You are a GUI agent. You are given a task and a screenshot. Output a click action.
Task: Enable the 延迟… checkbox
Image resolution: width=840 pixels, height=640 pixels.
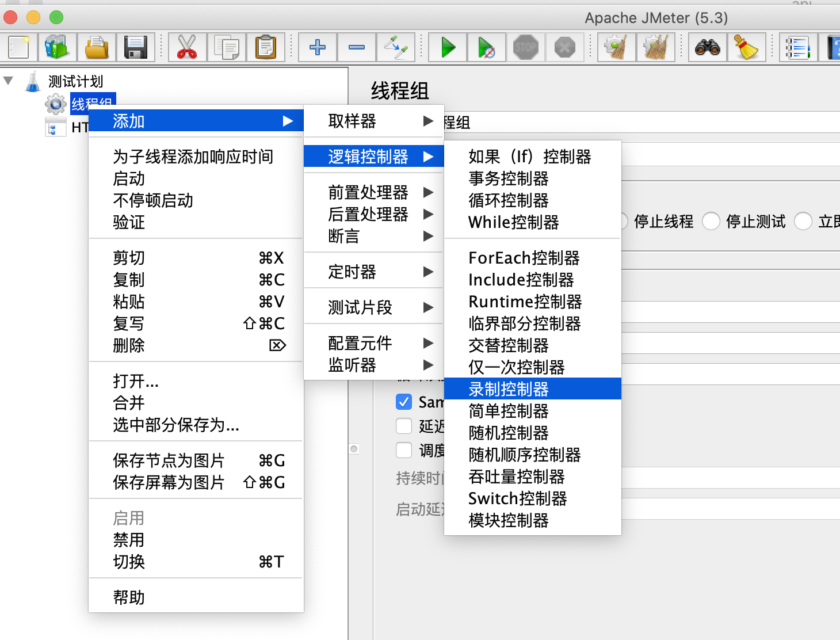404,426
